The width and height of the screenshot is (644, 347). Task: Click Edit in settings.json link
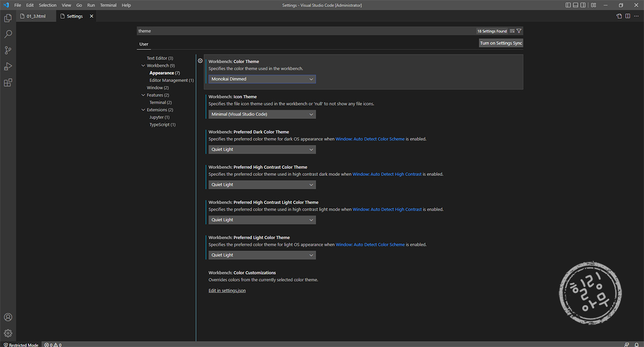227,290
